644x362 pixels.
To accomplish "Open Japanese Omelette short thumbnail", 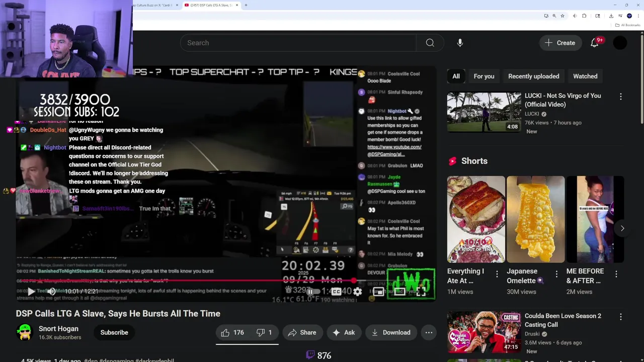I will tap(535, 219).
